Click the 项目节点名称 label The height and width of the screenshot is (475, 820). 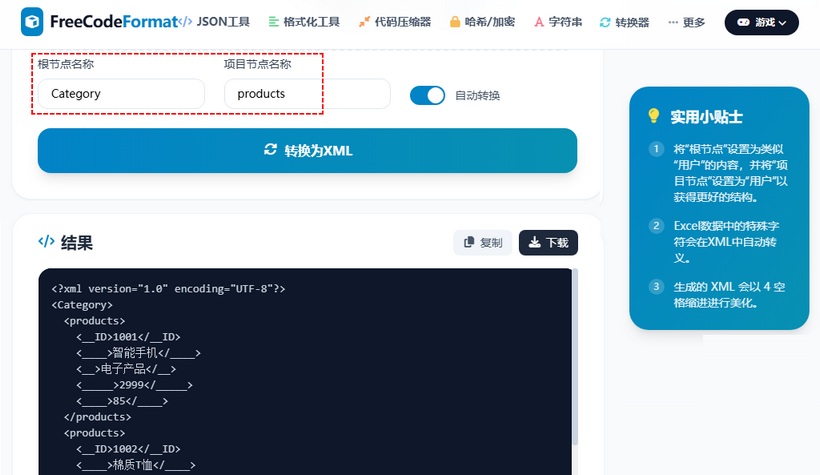click(x=258, y=64)
